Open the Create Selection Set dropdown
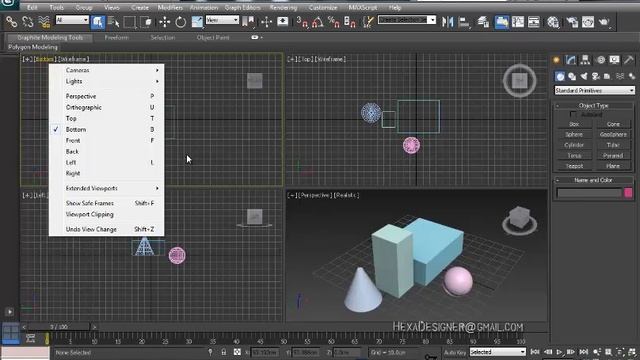640x360 pixels. coord(407,20)
